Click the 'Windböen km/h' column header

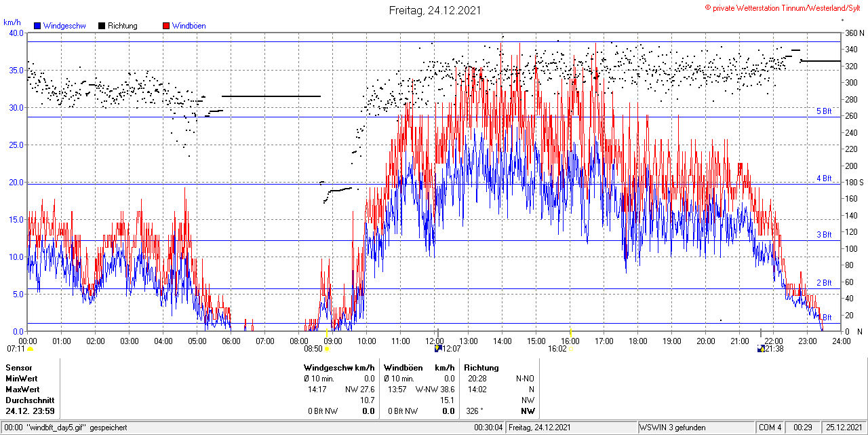click(x=419, y=368)
